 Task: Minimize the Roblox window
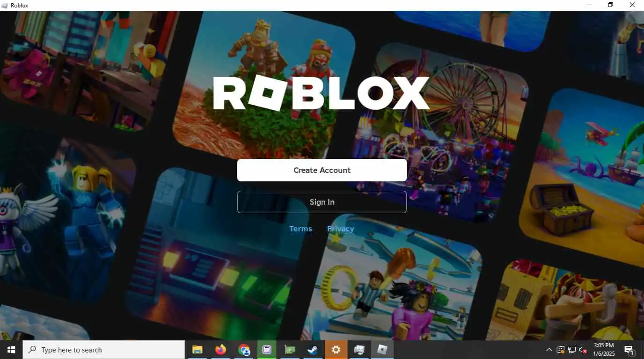pyautogui.click(x=589, y=5)
